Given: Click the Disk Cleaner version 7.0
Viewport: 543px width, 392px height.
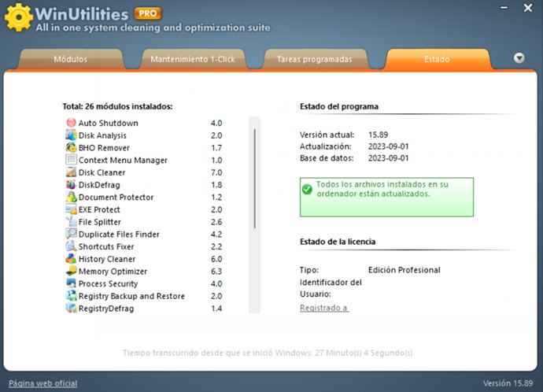Looking at the screenshot, I should click(216, 172).
